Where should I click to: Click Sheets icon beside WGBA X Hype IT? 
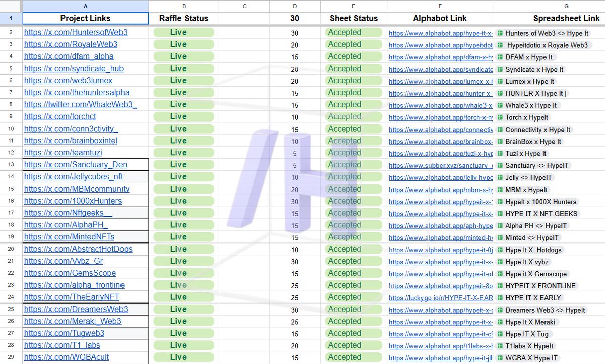tap(500, 358)
